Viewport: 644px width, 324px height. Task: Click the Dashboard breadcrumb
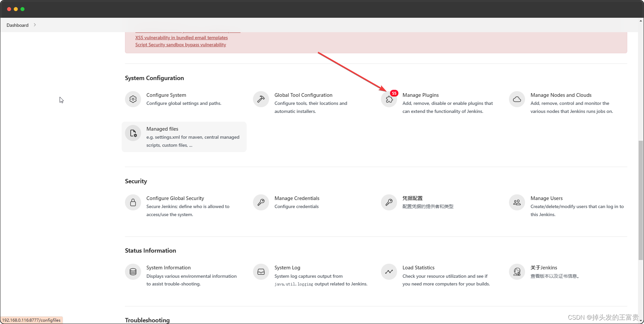click(x=17, y=25)
